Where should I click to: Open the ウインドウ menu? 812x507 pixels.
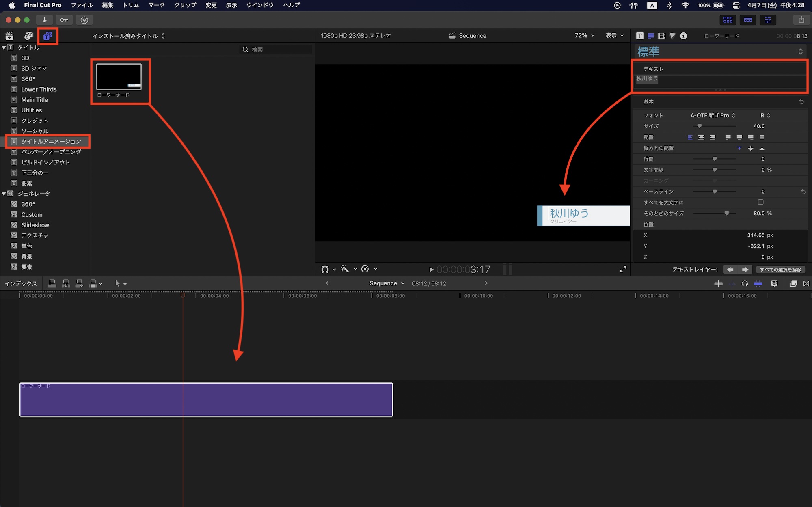click(260, 5)
